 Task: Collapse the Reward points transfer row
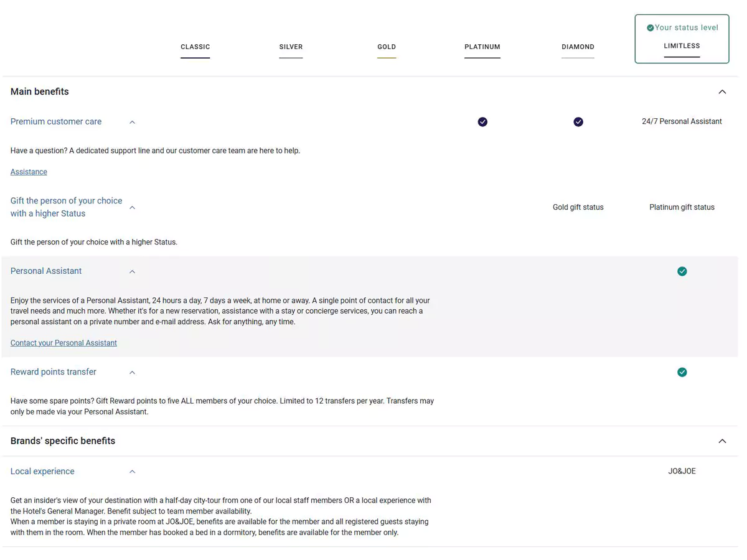tap(132, 373)
